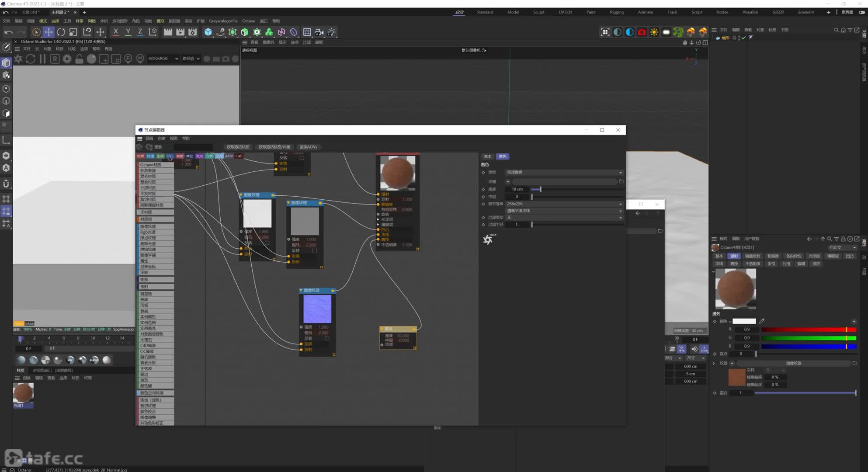The image size is (868, 472).
Task: Click the texture folder browse icon
Action: [x=621, y=181]
